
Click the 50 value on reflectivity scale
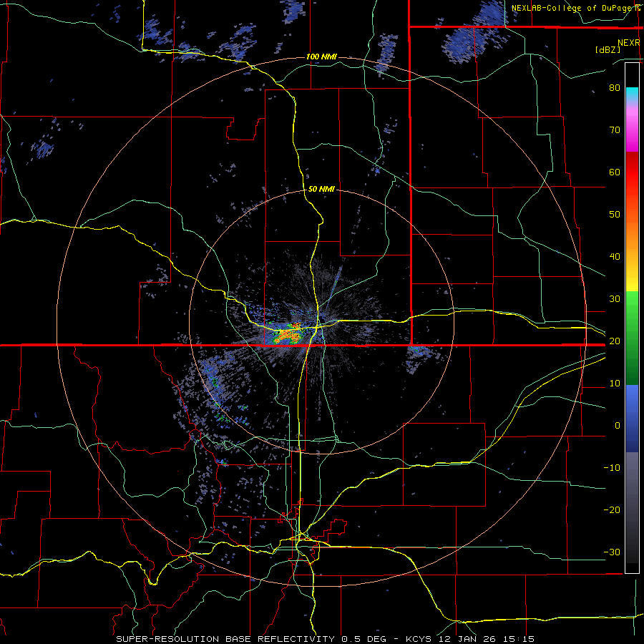(615, 215)
